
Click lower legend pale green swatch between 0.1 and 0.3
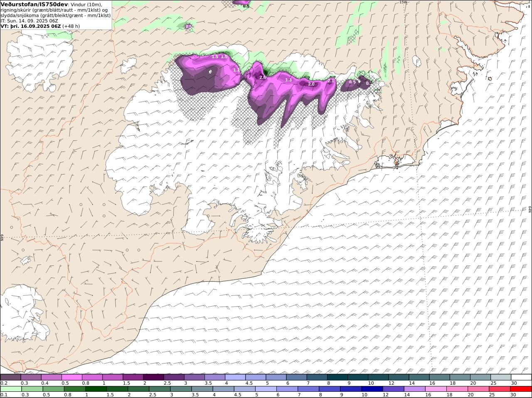point(11,389)
